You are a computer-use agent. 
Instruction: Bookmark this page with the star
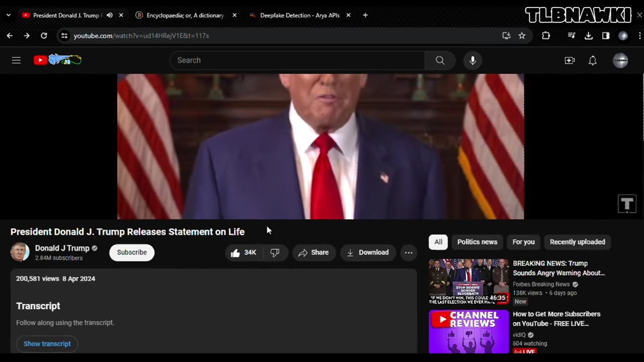(522, 36)
